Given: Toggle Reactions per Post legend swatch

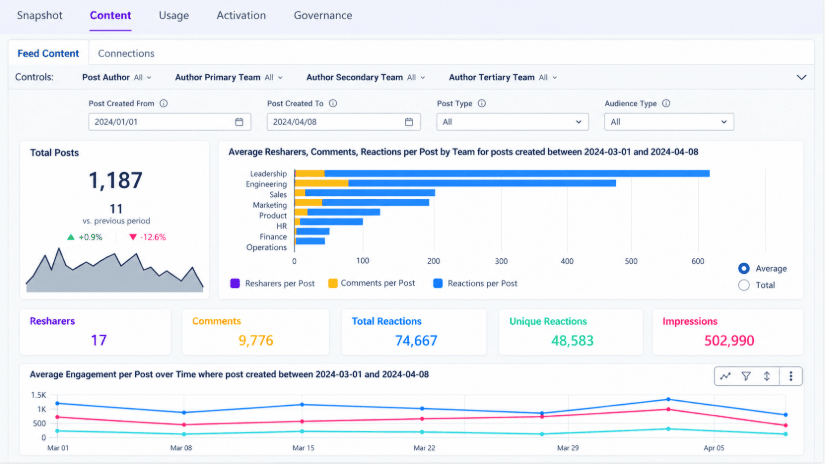Looking at the screenshot, I should point(438,284).
